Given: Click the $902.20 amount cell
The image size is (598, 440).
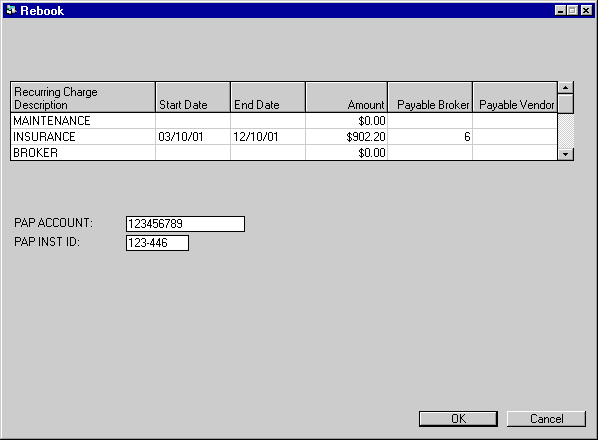Looking at the screenshot, I should click(346, 136).
